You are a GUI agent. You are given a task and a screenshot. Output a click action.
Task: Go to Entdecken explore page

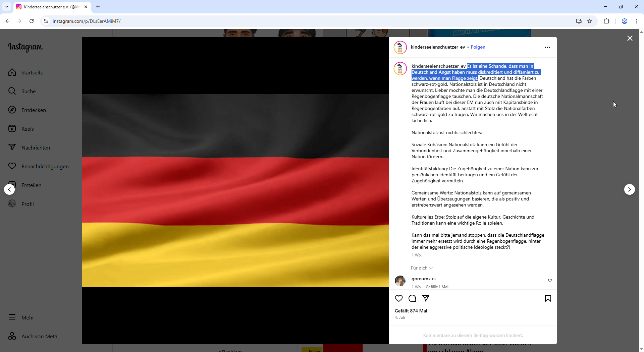[x=27, y=110]
